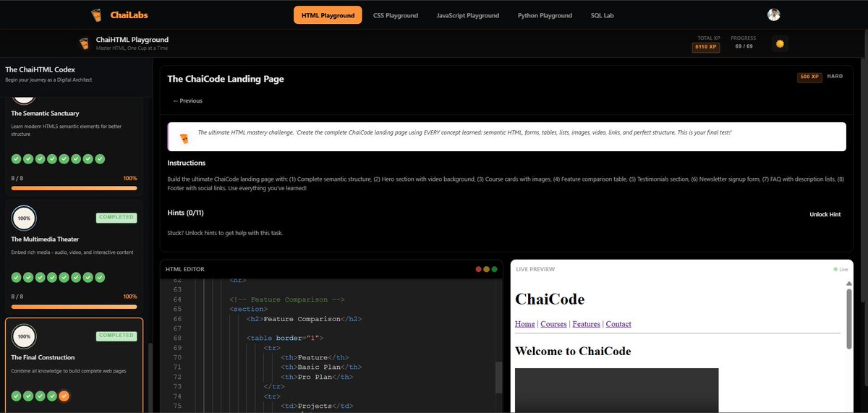Open first green checkmark task in Final Construction
This screenshot has width=868, height=413.
[x=17, y=396]
